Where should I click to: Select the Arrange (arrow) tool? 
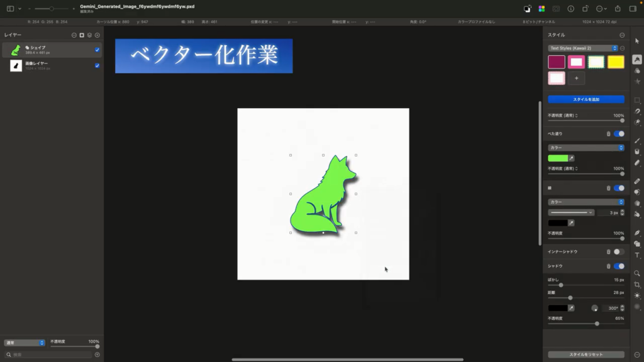pos(637,41)
